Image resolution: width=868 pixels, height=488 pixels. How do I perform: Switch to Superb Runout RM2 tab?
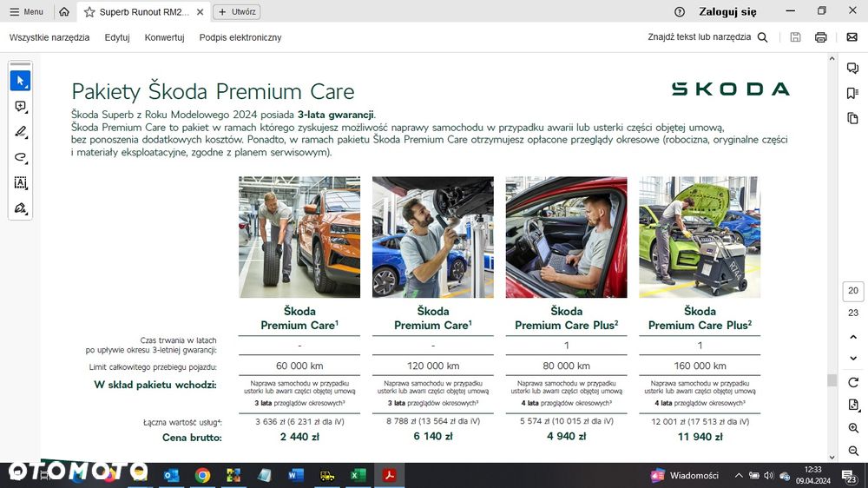(x=144, y=11)
